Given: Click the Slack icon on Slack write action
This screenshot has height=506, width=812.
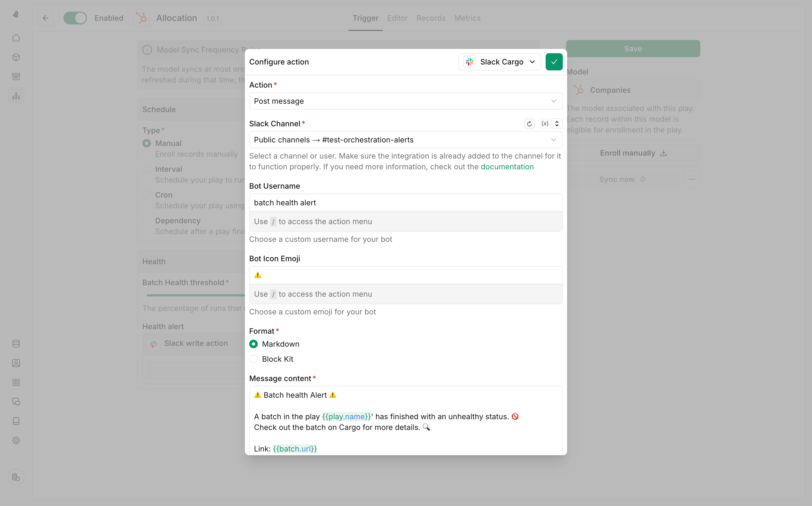Looking at the screenshot, I should coord(154,344).
